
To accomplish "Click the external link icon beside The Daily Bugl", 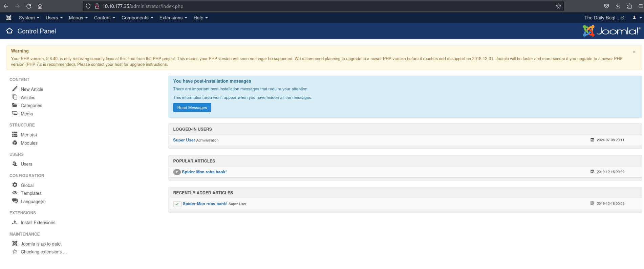I will [622, 18].
